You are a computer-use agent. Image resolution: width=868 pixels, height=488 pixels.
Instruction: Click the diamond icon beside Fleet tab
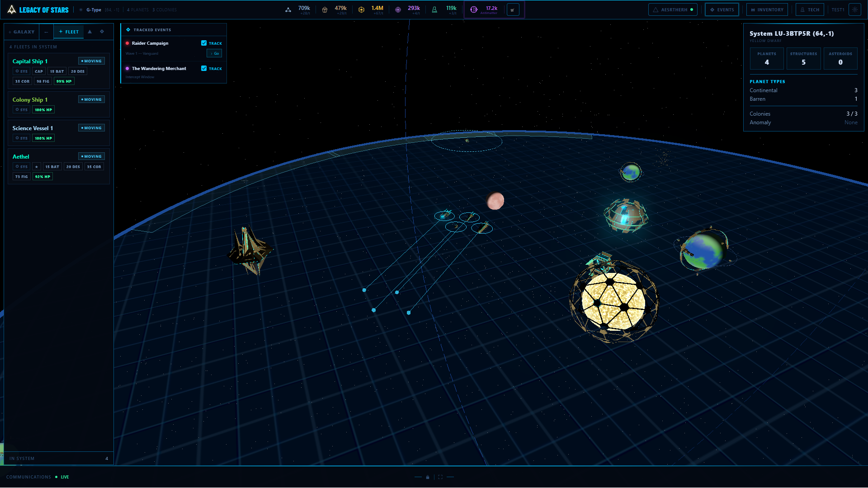(102, 32)
